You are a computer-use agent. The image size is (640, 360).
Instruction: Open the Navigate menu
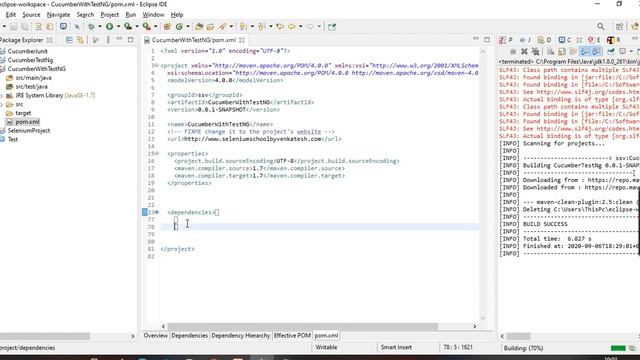coord(58,15)
